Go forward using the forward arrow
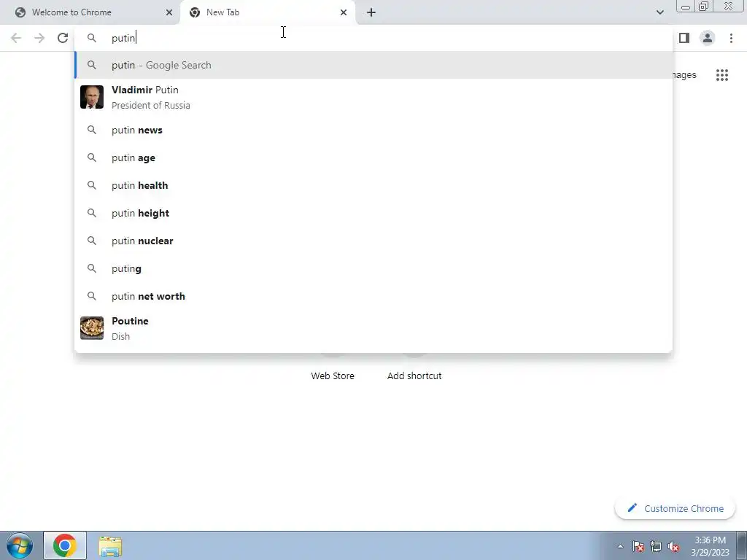Viewport: 747px width, 560px height. coord(39,38)
